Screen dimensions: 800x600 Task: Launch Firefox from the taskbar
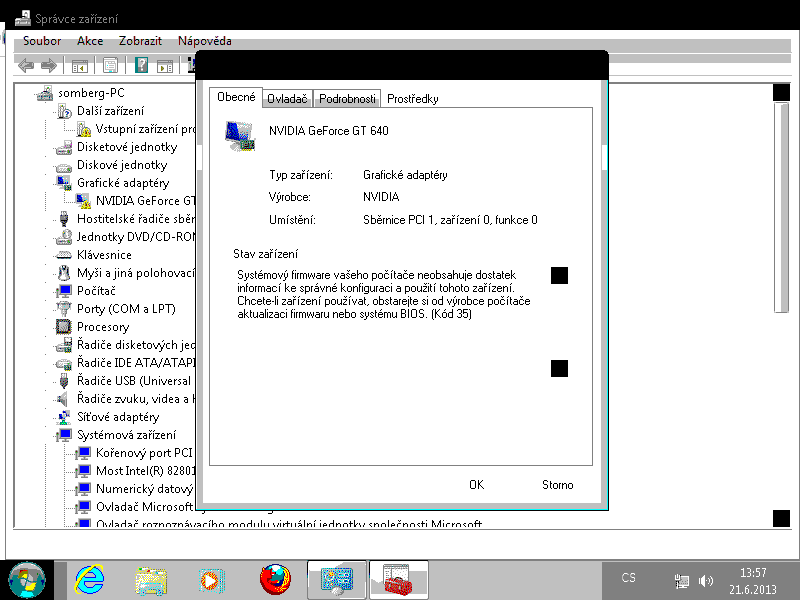pyautogui.click(x=275, y=580)
